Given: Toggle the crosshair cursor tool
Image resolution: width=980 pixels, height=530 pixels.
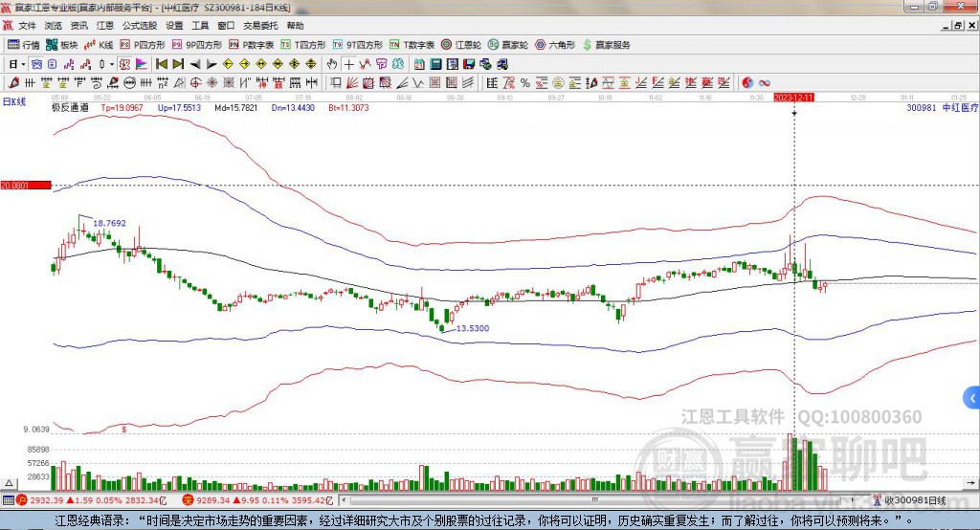Looking at the screenshot, I should click(x=349, y=64).
